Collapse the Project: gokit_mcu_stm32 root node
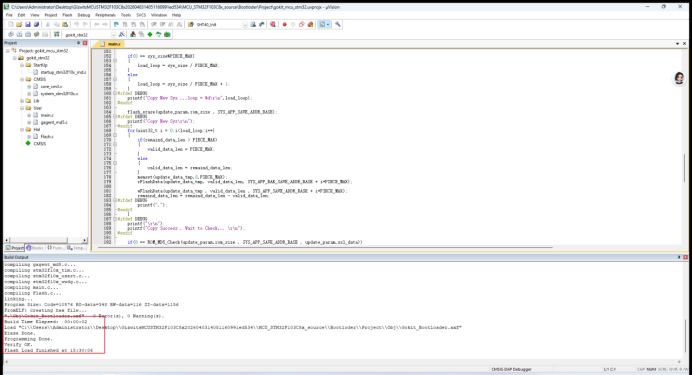Viewport: 693px width, 375px height. (x=8, y=51)
